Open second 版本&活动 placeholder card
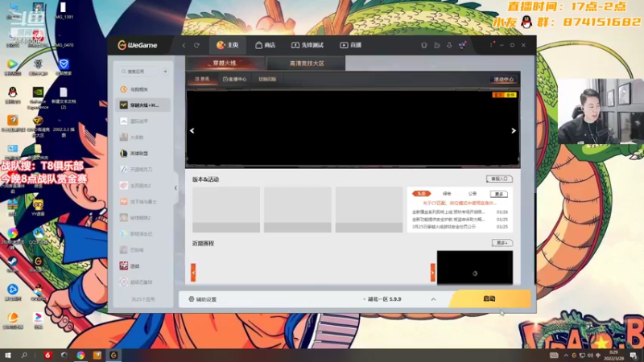Viewport: 644px width, 362px height. [297, 210]
